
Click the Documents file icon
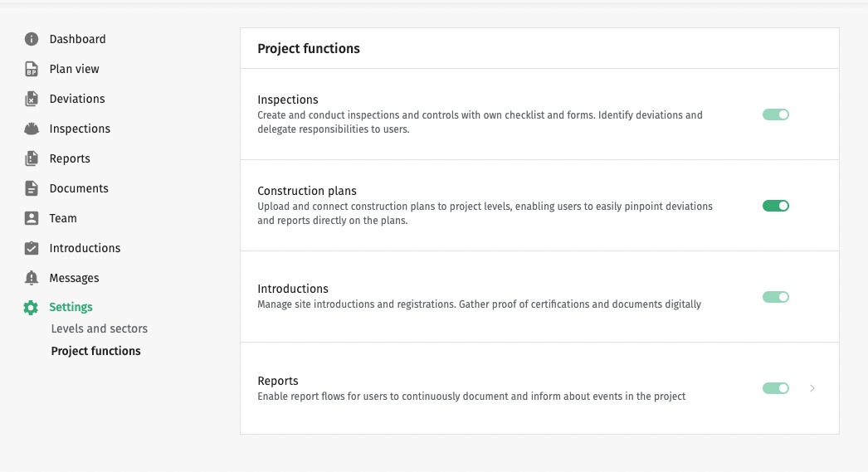click(32, 188)
